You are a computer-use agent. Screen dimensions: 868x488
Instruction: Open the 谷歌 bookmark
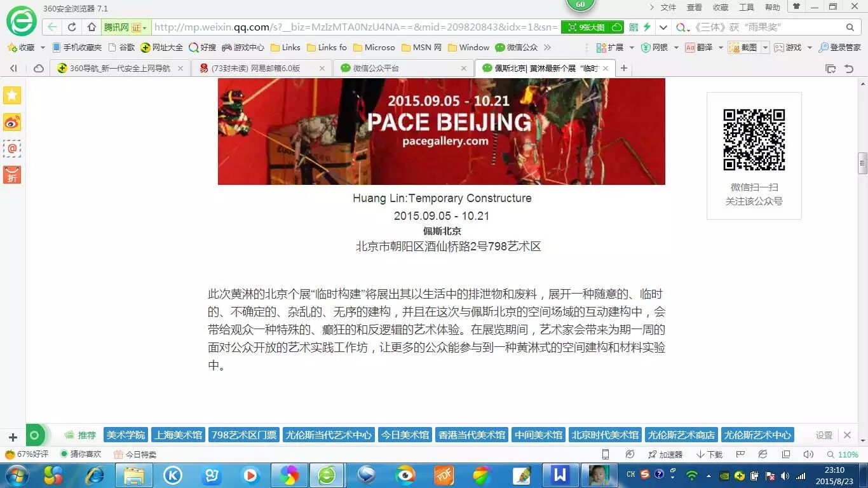(x=122, y=48)
